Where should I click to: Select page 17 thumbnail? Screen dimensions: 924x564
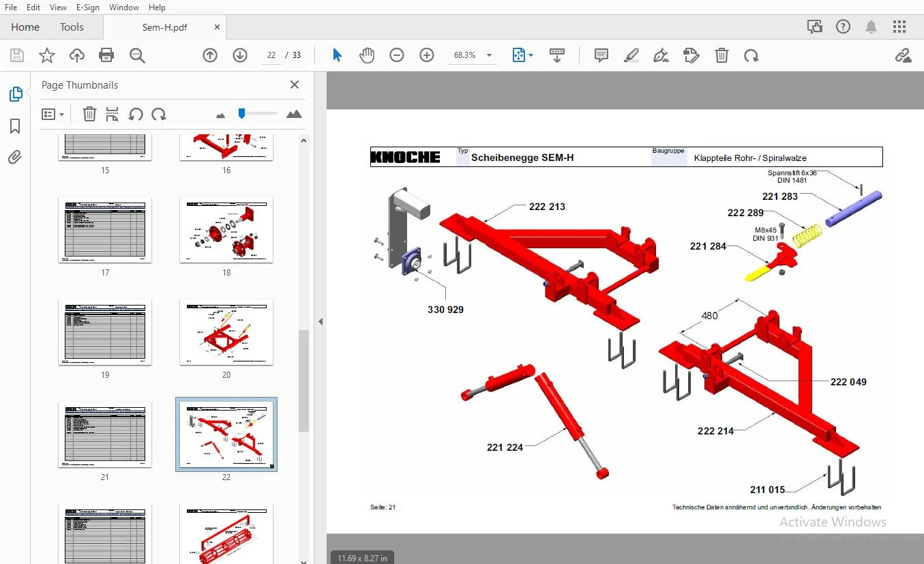[105, 230]
